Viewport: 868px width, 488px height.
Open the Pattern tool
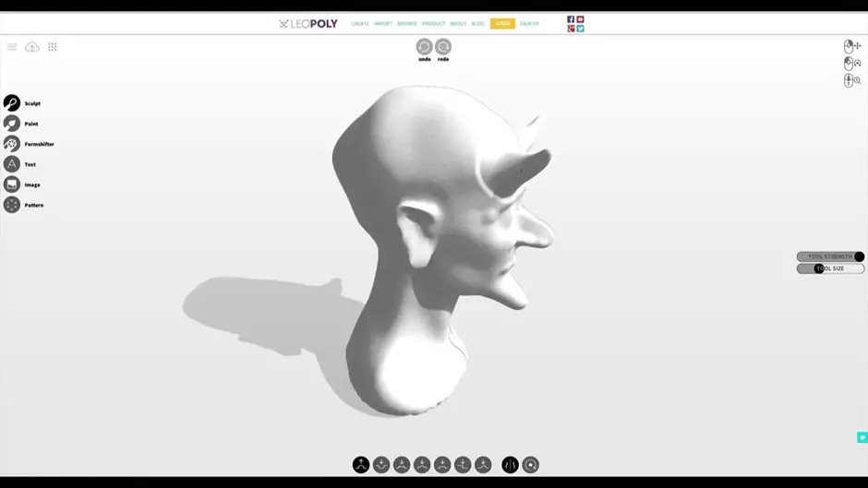pyautogui.click(x=12, y=205)
